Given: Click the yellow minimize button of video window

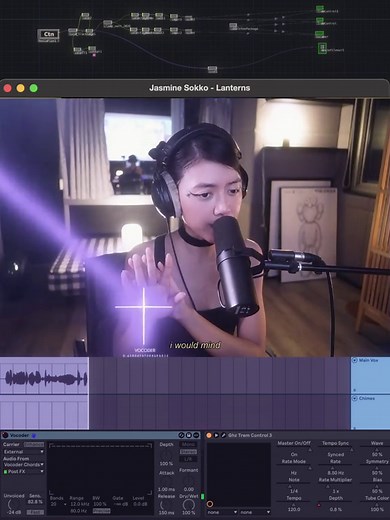Looking at the screenshot, I should 21,88.
